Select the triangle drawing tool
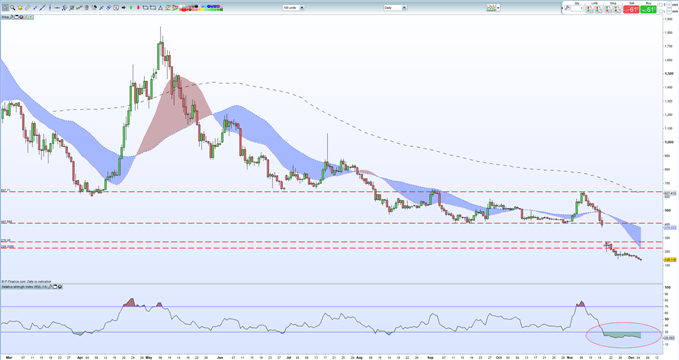Image resolution: width=679 pixels, height=360 pixels. [x=160, y=7]
